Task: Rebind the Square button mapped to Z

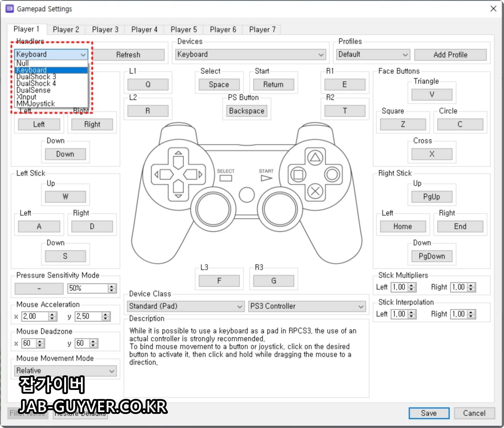Action: point(403,124)
